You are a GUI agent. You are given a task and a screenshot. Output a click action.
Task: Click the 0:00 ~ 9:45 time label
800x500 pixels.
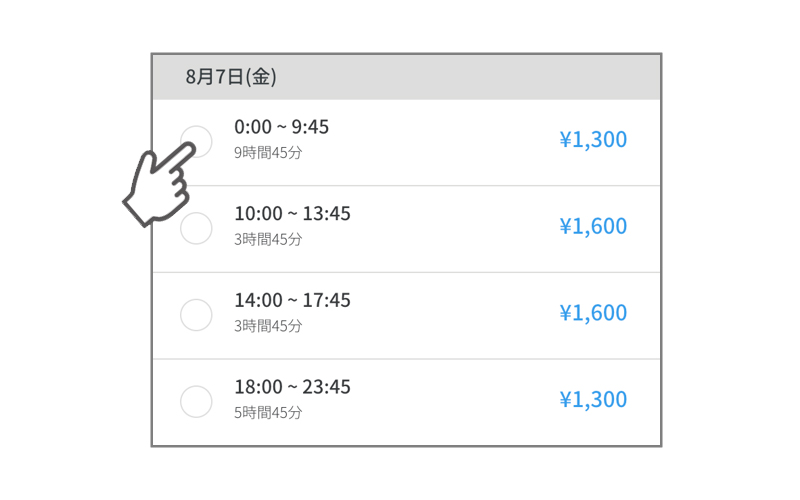(282, 127)
